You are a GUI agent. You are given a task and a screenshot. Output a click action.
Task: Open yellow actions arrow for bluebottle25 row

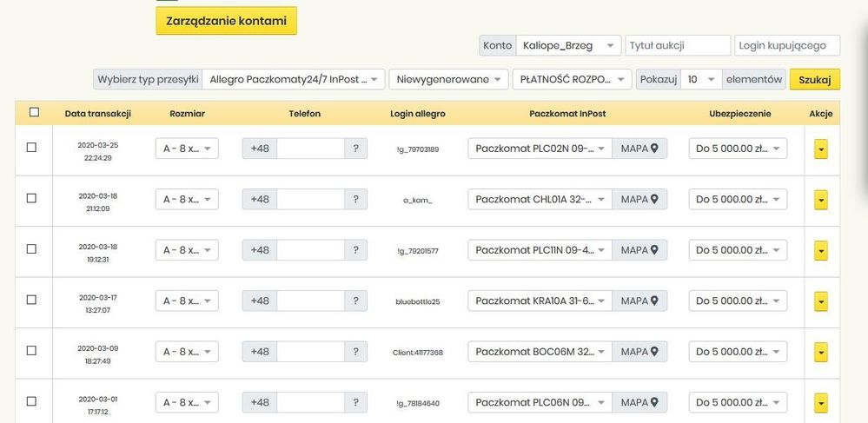pos(821,301)
